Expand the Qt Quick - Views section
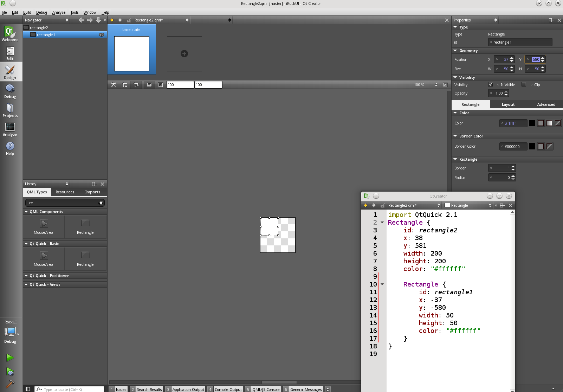This screenshot has height=392, width=563. tap(26, 284)
